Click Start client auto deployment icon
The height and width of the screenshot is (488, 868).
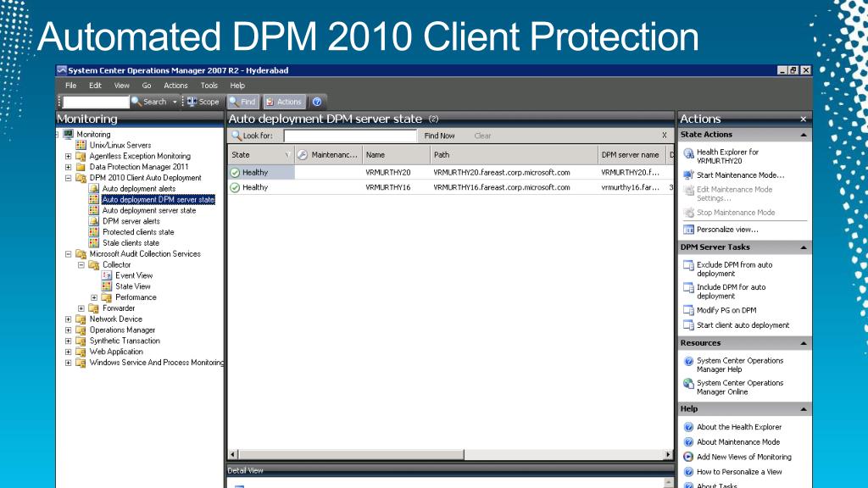point(688,325)
